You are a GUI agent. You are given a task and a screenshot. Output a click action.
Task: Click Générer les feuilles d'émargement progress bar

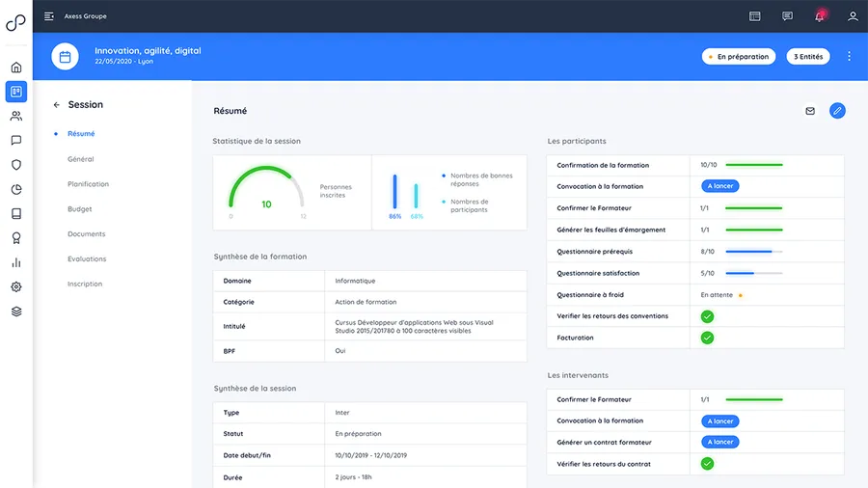754,230
